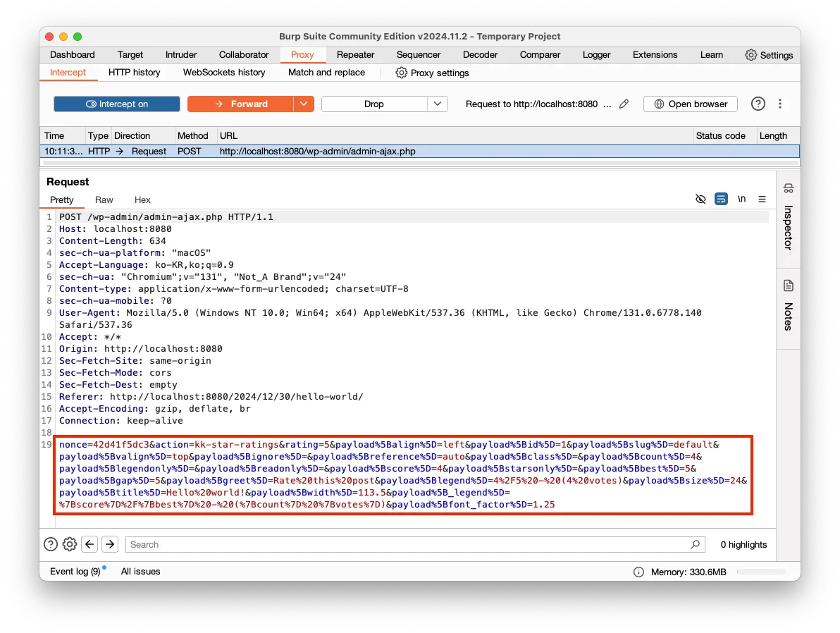
Task: Click the memory info icon
Action: tap(638, 572)
